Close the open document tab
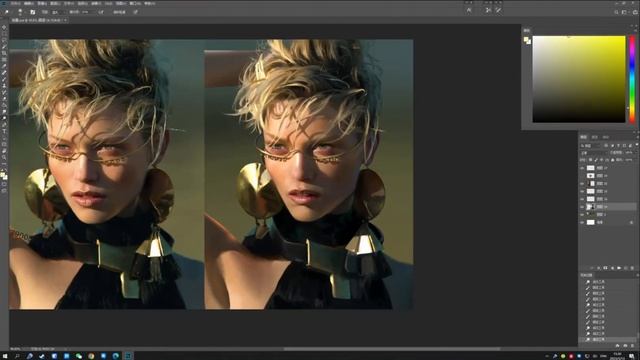The height and width of the screenshot is (360, 640). 65,20
